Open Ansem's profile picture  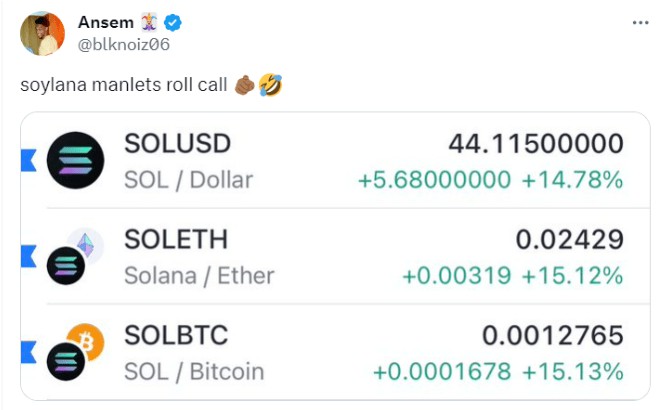click(43, 34)
